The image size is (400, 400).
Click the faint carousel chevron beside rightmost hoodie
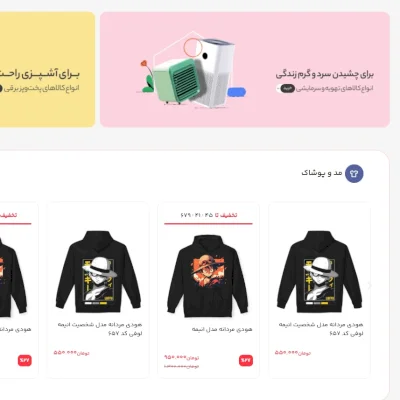[x=369, y=285]
